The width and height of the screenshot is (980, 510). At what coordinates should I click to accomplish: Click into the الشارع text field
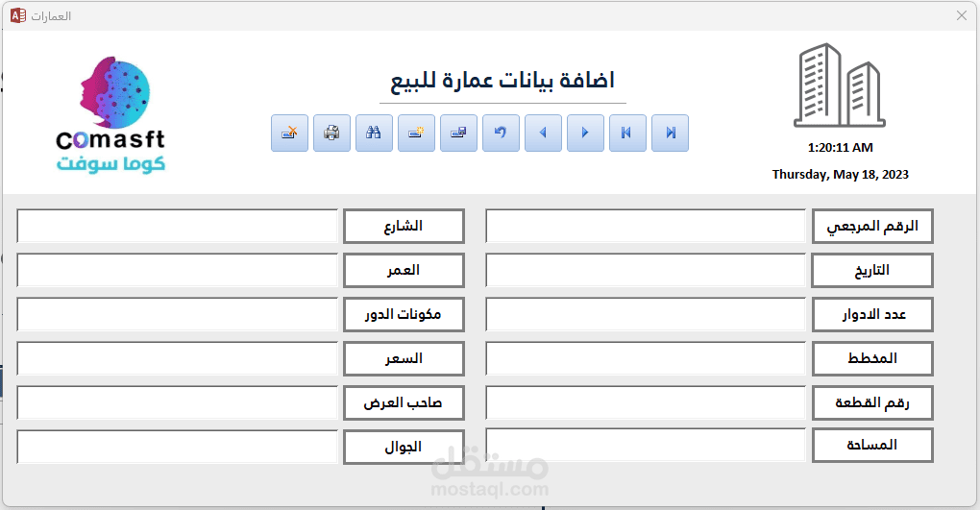pyautogui.click(x=178, y=226)
